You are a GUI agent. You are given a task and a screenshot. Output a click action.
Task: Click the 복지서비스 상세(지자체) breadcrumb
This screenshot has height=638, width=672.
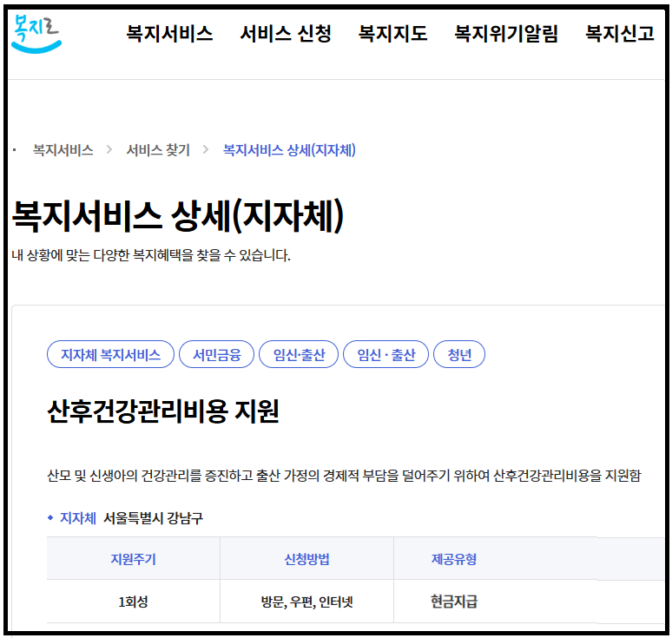(x=289, y=150)
